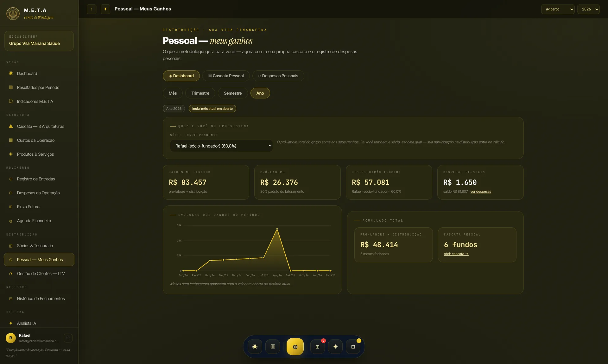Open the Agosto month dropdown
608x364 pixels.
coord(558,9)
